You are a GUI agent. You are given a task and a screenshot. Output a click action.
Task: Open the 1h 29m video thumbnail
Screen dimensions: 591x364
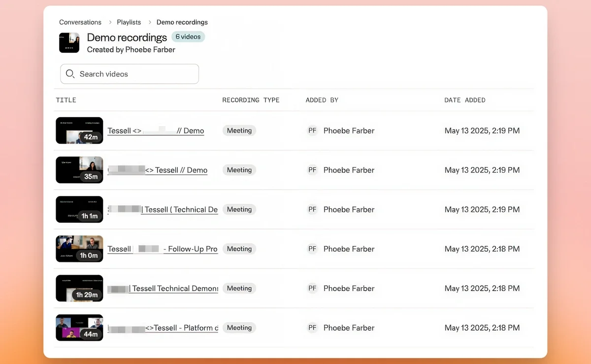(79, 288)
